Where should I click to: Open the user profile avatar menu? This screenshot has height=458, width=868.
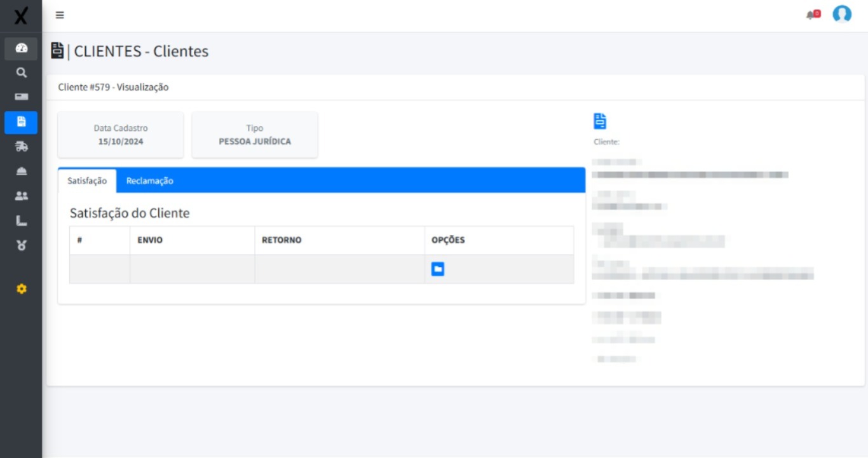[x=841, y=14]
